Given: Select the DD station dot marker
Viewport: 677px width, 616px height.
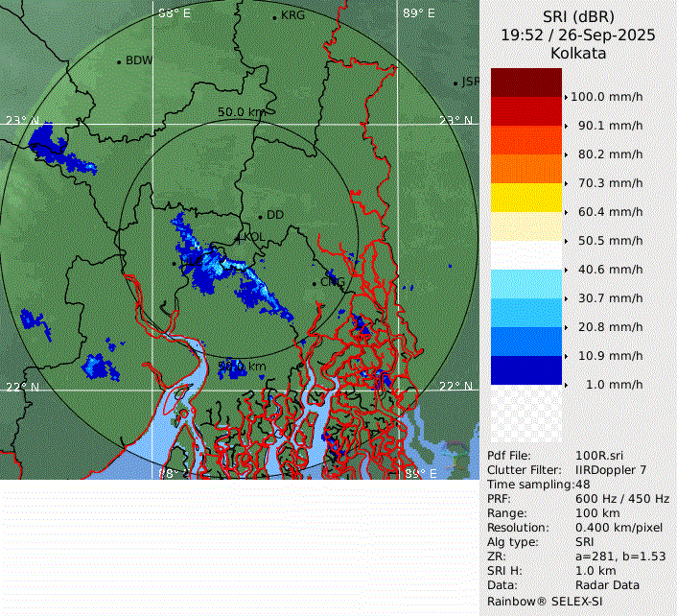Looking at the screenshot, I should 260,216.
